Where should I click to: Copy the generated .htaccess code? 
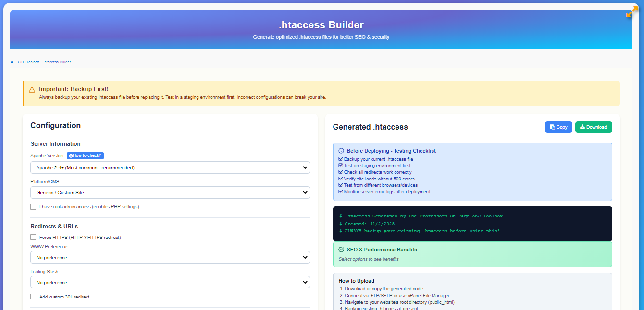pyautogui.click(x=558, y=127)
